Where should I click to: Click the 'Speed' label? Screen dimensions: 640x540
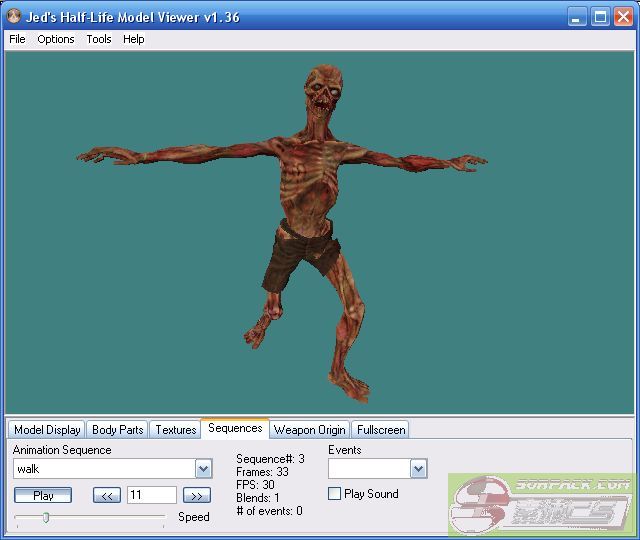click(194, 517)
